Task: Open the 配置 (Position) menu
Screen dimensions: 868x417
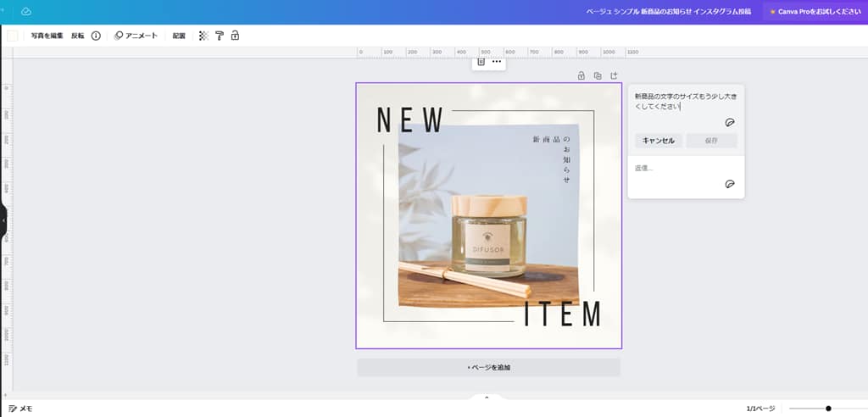Action: [179, 36]
